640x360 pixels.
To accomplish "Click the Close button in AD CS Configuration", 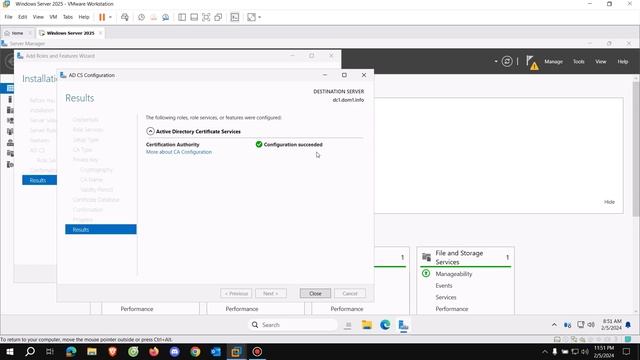I will 315,293.
